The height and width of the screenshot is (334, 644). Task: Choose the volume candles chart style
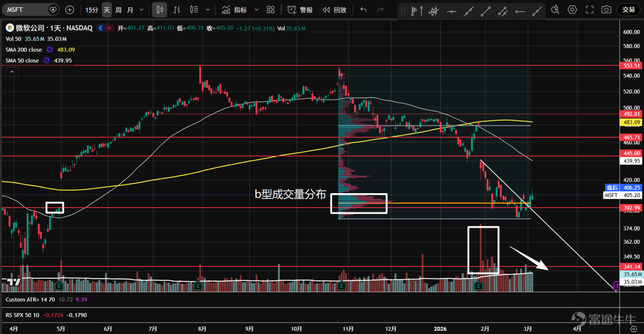194,10
